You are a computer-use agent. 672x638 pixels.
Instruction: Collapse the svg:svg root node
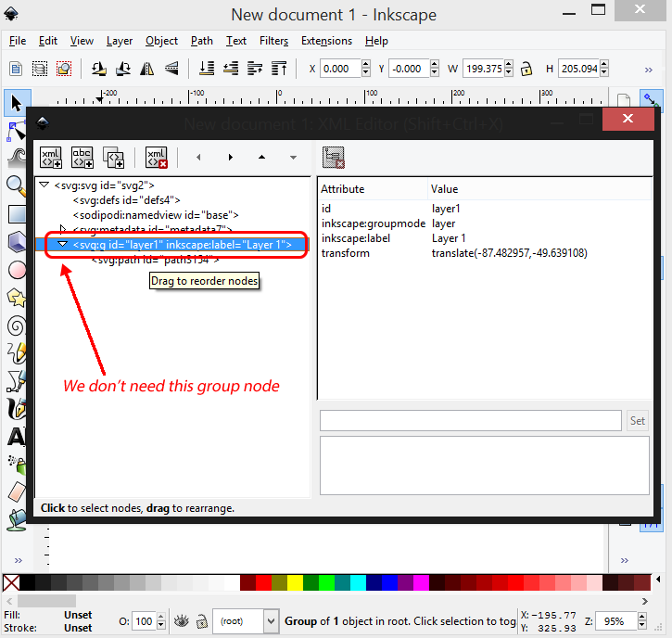[x=44, y=185]
